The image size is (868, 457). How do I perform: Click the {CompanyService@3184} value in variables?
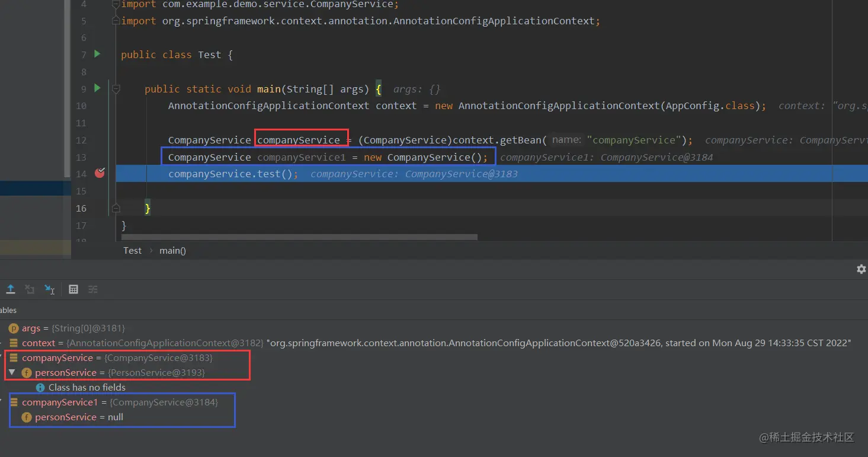click(x=164, y=402)
